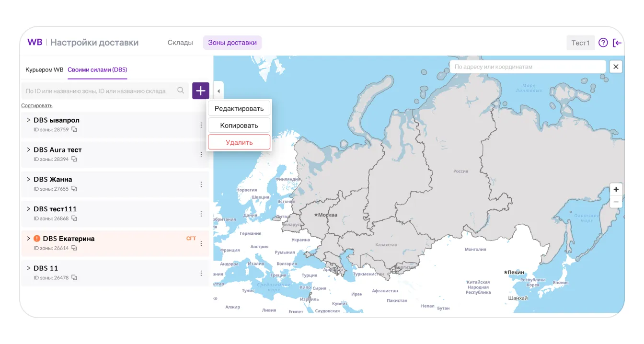Image resolution: width=644 pixels, height=344 pixels.
Task: Click the logout arrow icon
Action: pyautogui.click(x=617, y=43)
